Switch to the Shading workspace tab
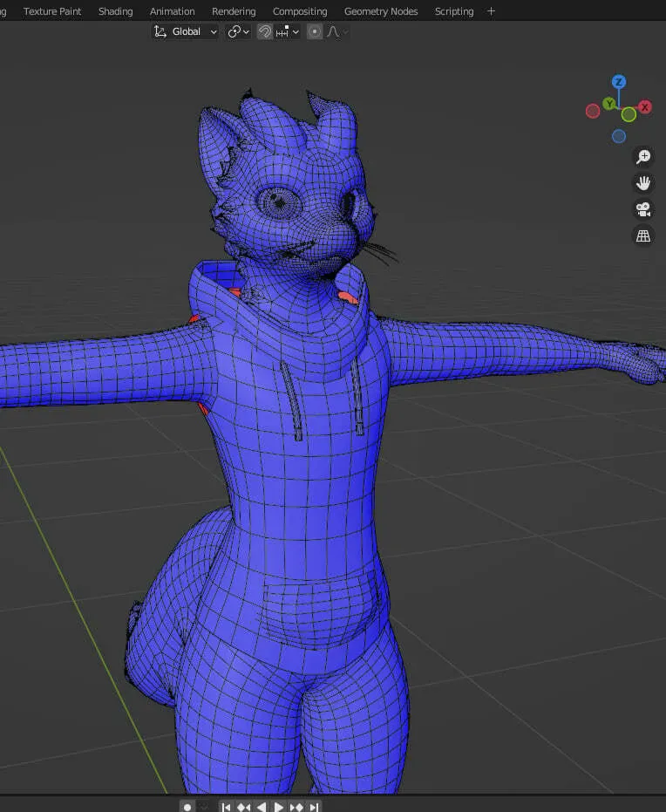666x812 pixels. 115,11
